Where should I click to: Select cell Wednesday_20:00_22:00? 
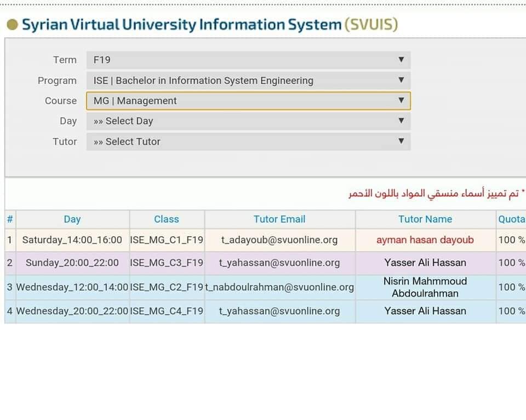point(72,311)
